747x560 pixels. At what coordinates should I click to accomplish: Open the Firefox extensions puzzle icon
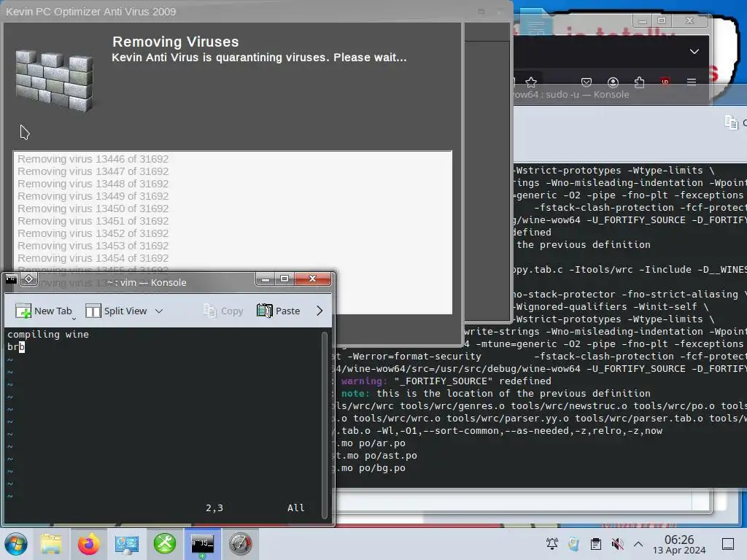pos(639,82)
